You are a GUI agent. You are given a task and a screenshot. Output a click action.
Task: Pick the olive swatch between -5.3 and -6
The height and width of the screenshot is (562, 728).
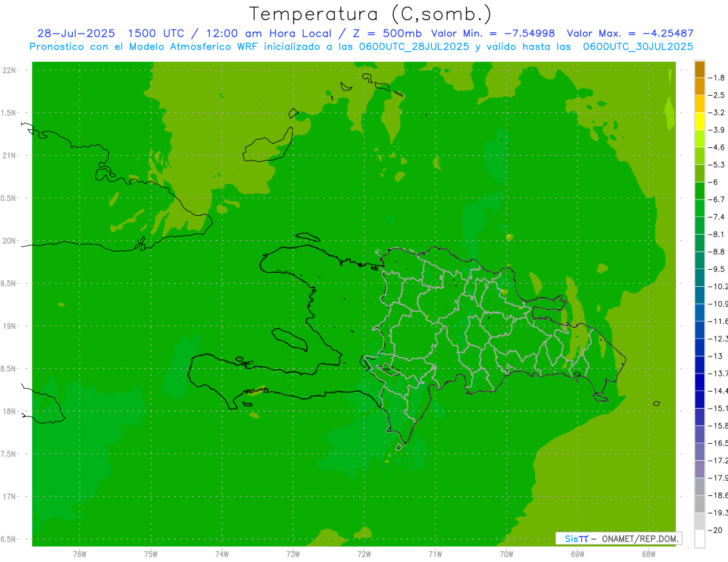pyautogui.click(x=699, y=173)
